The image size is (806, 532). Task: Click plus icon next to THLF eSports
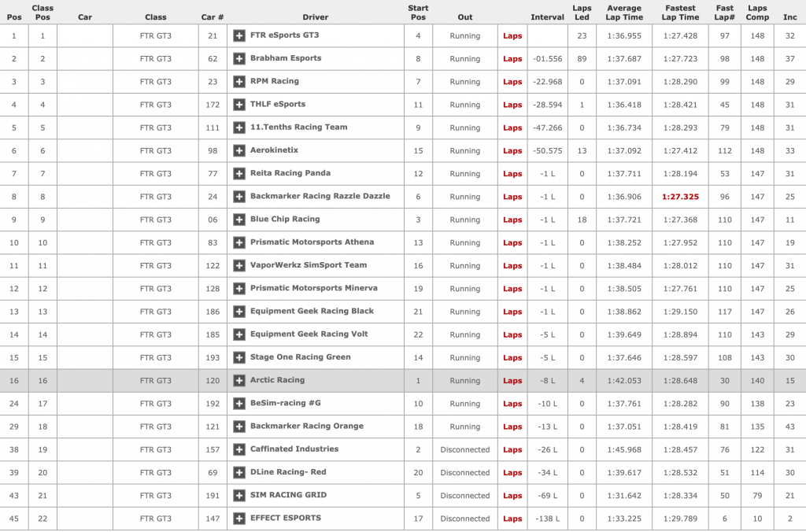[239, 104]
